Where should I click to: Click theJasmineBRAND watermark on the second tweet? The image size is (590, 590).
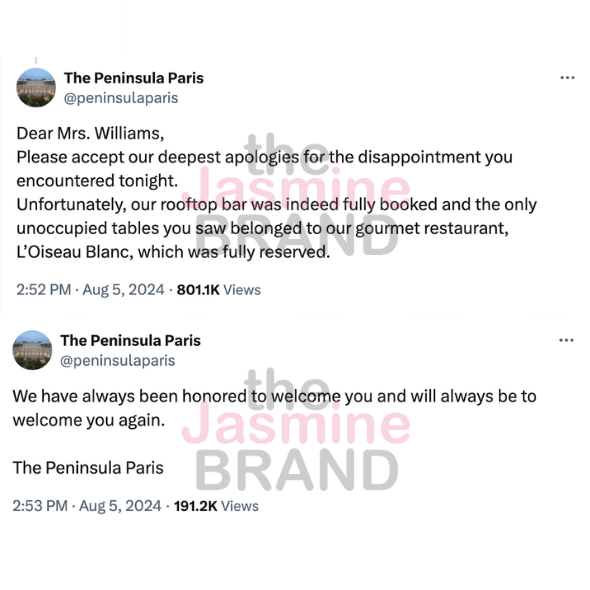(x=296, y=430)
